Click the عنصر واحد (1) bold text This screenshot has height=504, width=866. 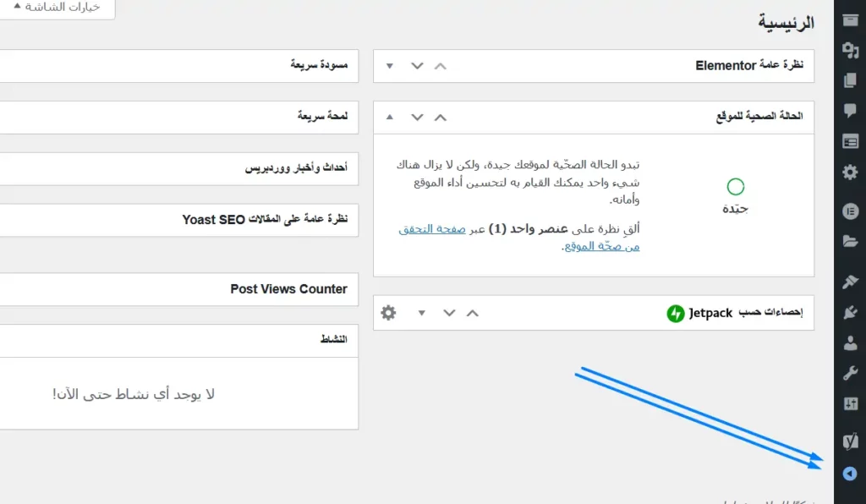coord(528,228)
